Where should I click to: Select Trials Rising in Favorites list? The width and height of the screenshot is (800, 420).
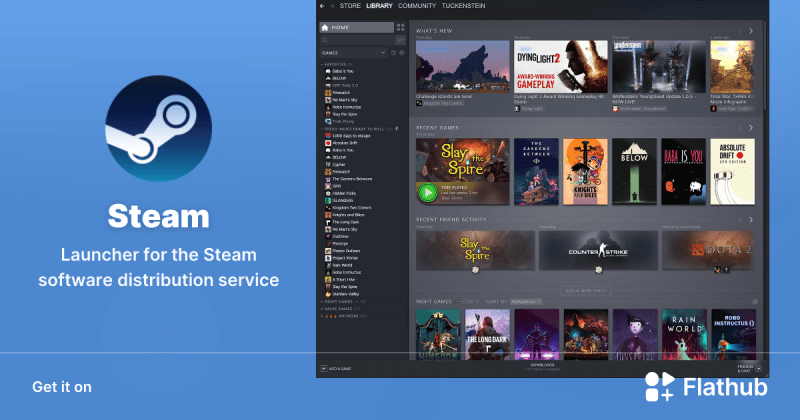click(339, 121)
